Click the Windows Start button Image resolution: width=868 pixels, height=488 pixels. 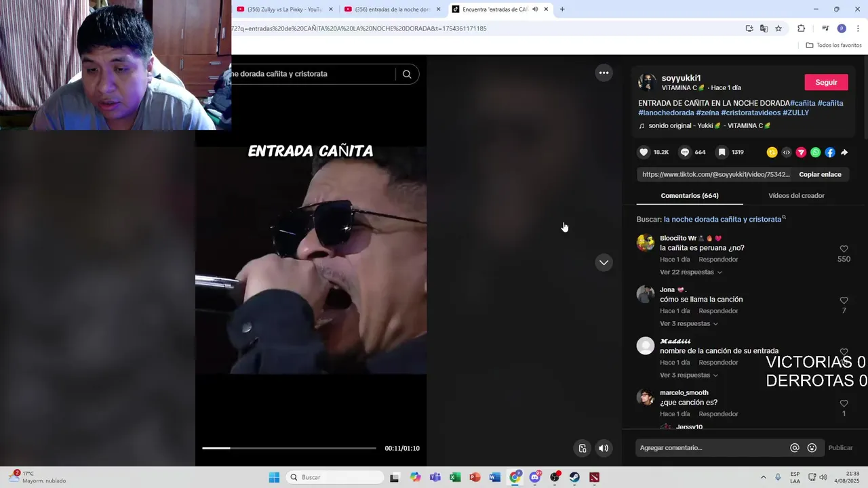(274, 477)
